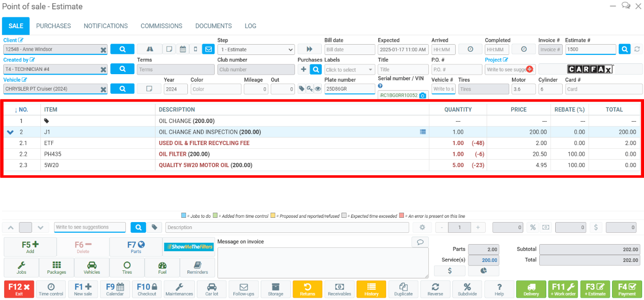
Task: Open the COMMISSIONS tab
Action: pyautogui.click(x=161, y=26)
